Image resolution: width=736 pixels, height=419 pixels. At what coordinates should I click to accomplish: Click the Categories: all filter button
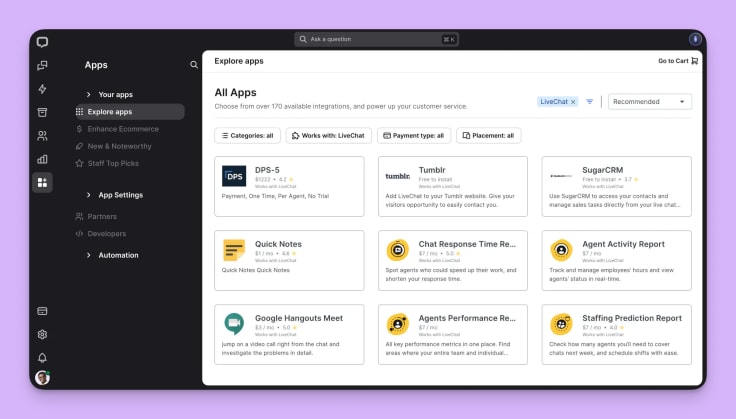pyautogui.click(x=247, y=135)
